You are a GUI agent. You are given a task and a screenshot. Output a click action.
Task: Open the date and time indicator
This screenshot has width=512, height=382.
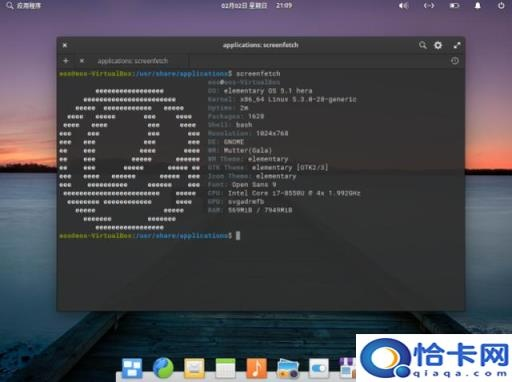[x=256, y=5]
